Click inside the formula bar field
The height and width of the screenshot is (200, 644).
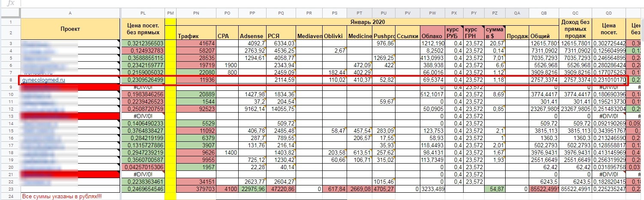(x=300, y=3)
